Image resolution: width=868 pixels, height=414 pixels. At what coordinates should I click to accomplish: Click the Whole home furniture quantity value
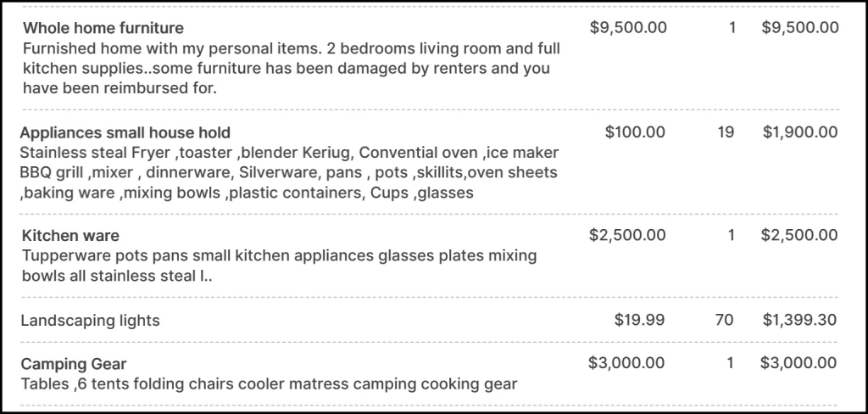(x=731, y=28)
